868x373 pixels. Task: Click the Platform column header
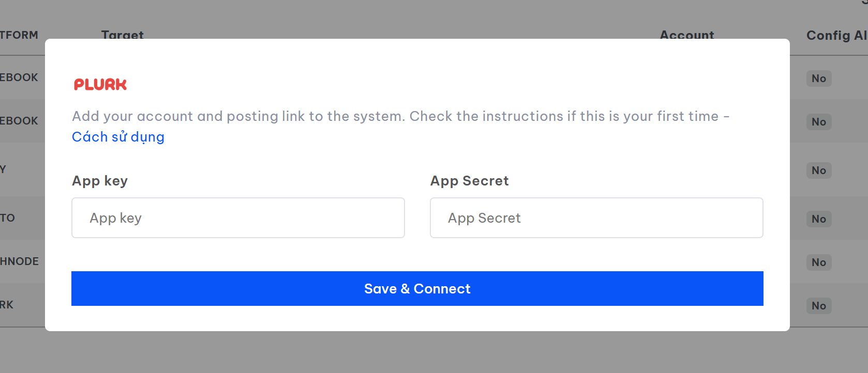point(19,35)
